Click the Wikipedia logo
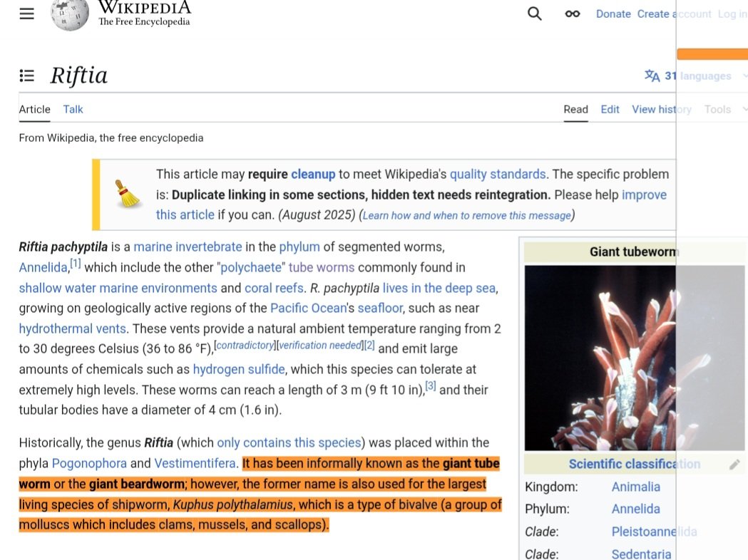748x560 pixels. point(69,13)
